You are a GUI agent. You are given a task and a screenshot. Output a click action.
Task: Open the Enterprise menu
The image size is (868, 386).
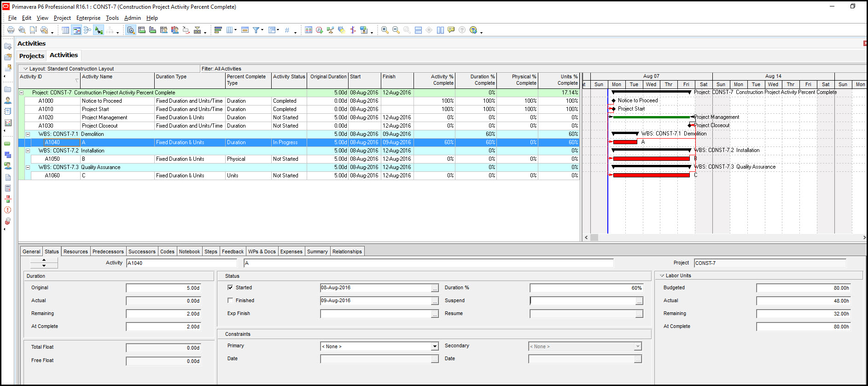point(88,18)
